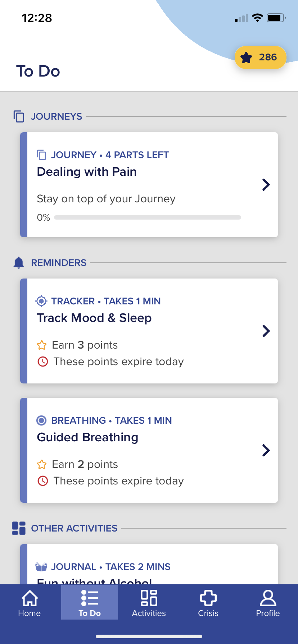Tap the Other Activities section icon
Image resolution: width=298 pixels, height=644 pixels.
[x=19, y=528]
